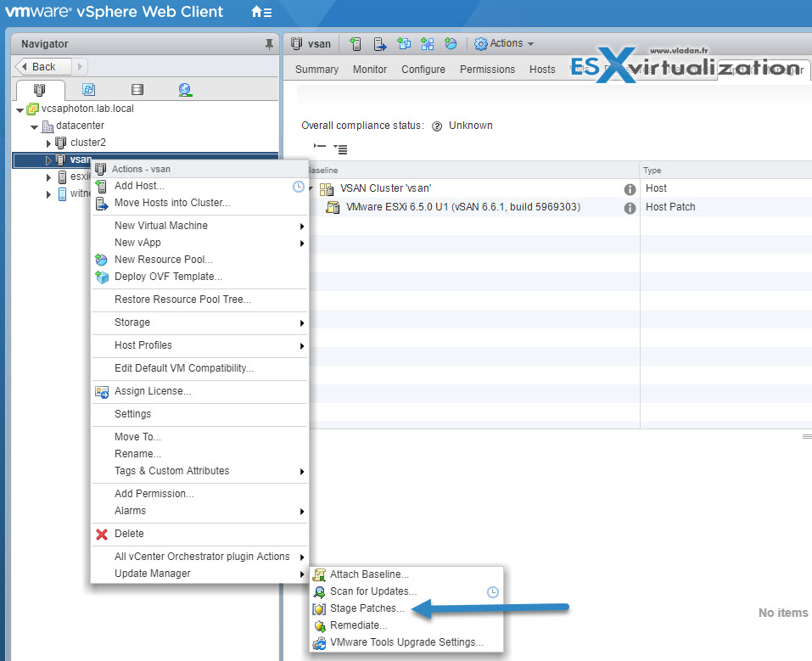Click list view options icon above table
Image resolution: width=812 pixels, height=661 pixels.
tap(340, 149)
